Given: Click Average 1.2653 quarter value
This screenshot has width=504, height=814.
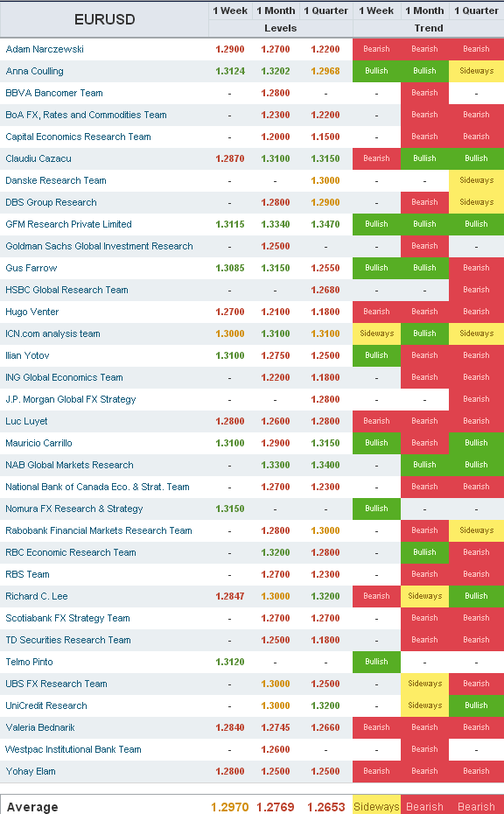Looking at the screenshot, I should click(x=326, y=807).
